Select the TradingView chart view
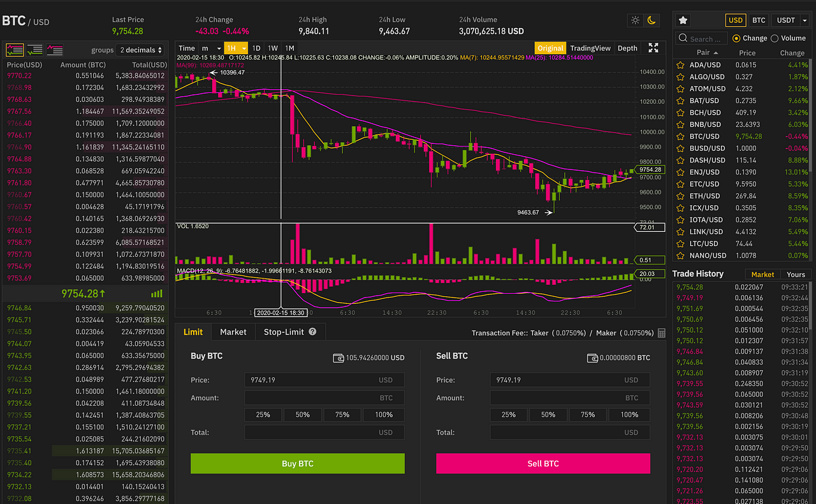 click(x=590, y=48)
